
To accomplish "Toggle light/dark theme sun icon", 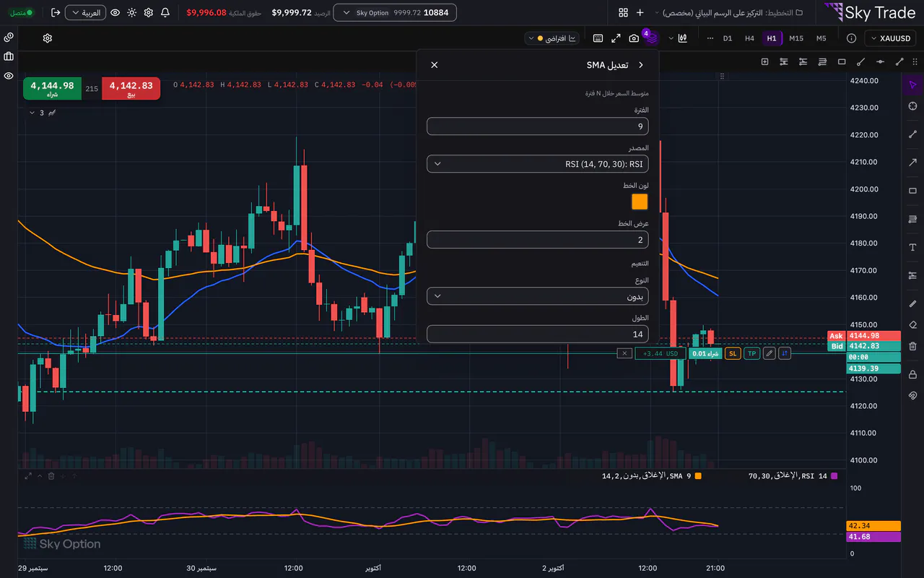I will pos(131,13).
